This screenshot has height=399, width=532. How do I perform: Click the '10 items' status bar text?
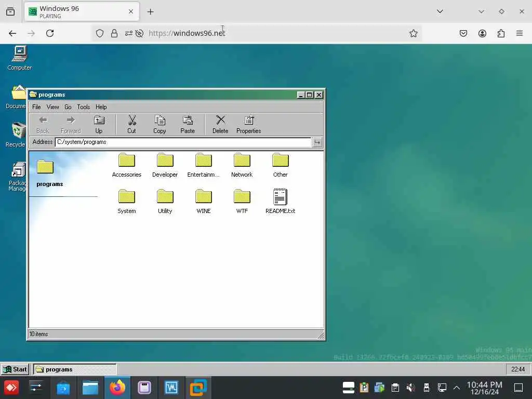[x=38, y=334]
